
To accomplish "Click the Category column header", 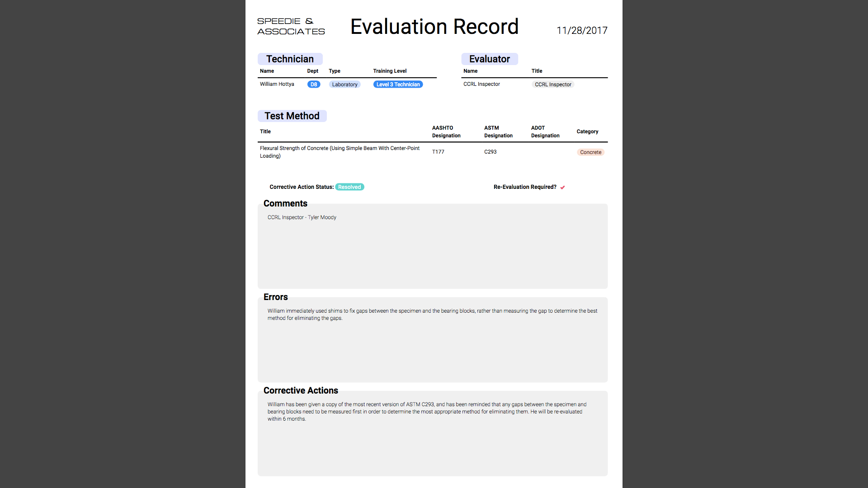I will pyautogui.click(x=587, y=131).
